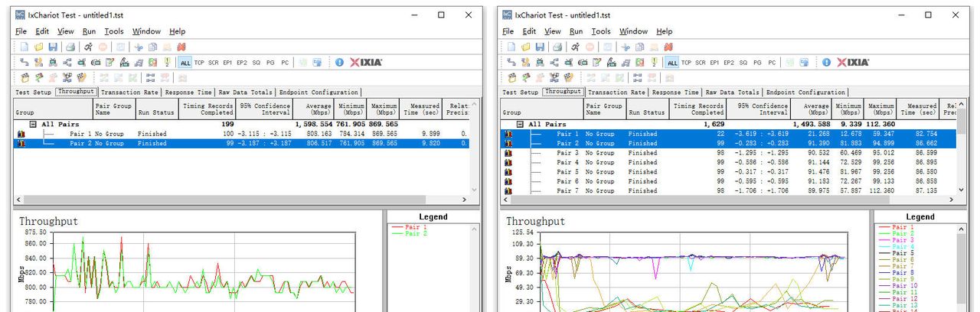The width and height of the screenshot is (980, 312).
Task: Collapse the All Pairs group in right window
Action: [x=521, y=124]
